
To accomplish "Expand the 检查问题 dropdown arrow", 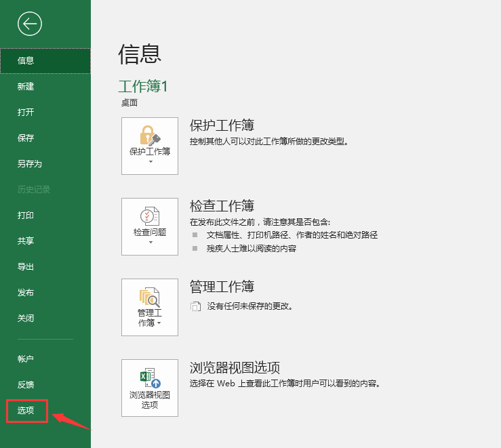I will (x=151, y=243).
